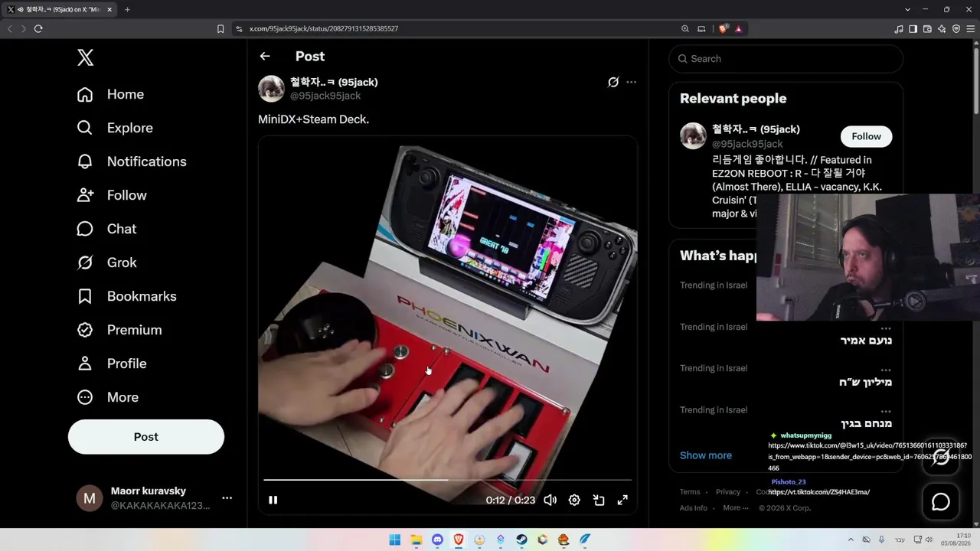Click Show more under trends
Screen dimensions: 980x551
pos(706,455)
